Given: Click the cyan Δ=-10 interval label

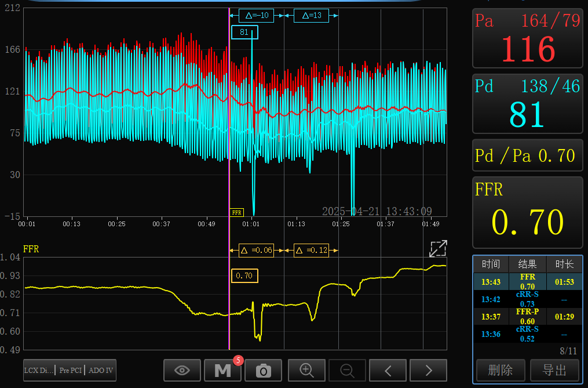Looking at the screenshot, I should 257,16.
